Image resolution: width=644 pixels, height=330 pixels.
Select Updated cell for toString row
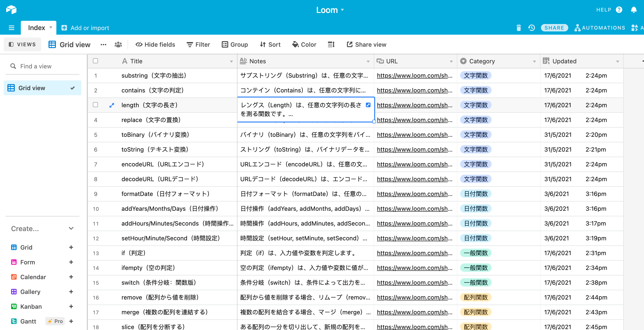click(x=581, y=150)
